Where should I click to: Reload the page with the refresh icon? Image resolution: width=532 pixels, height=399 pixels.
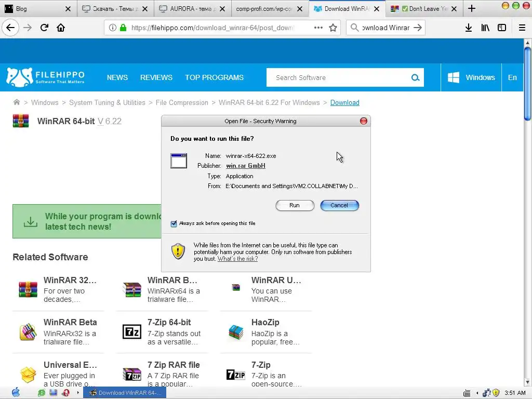pos(44,28)
